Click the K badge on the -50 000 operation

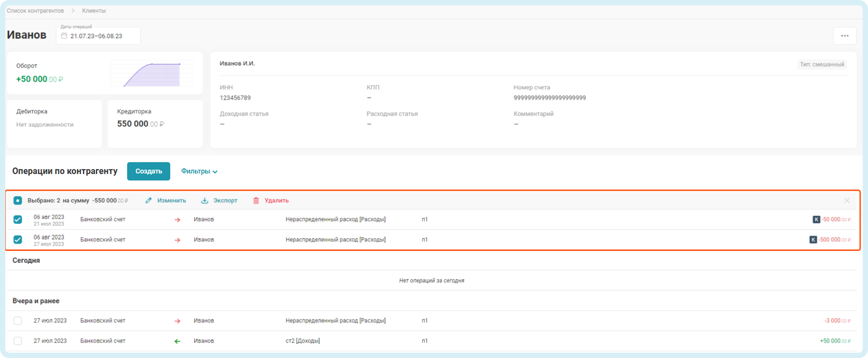816,219
